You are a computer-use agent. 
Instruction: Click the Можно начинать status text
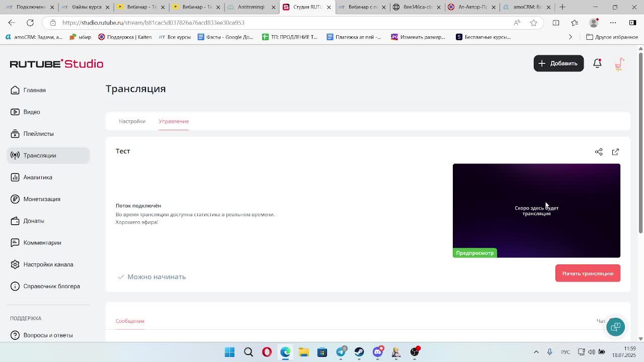point(156,277)
